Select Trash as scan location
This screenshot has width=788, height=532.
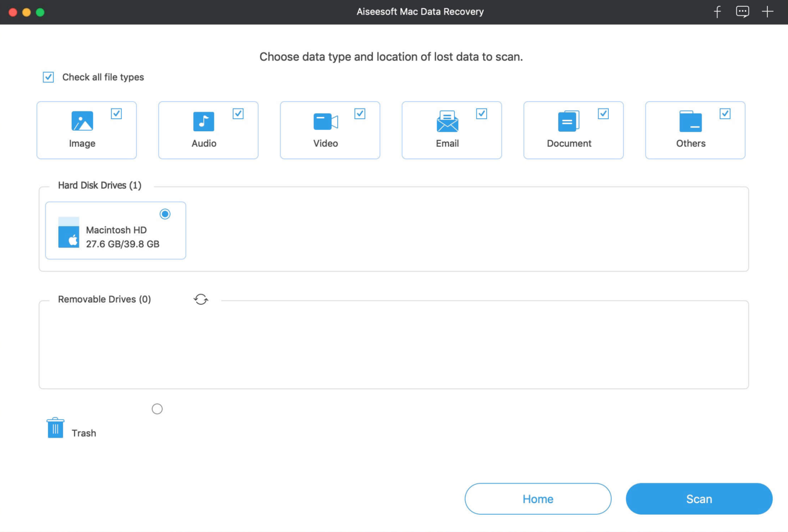tap(157, 409)
